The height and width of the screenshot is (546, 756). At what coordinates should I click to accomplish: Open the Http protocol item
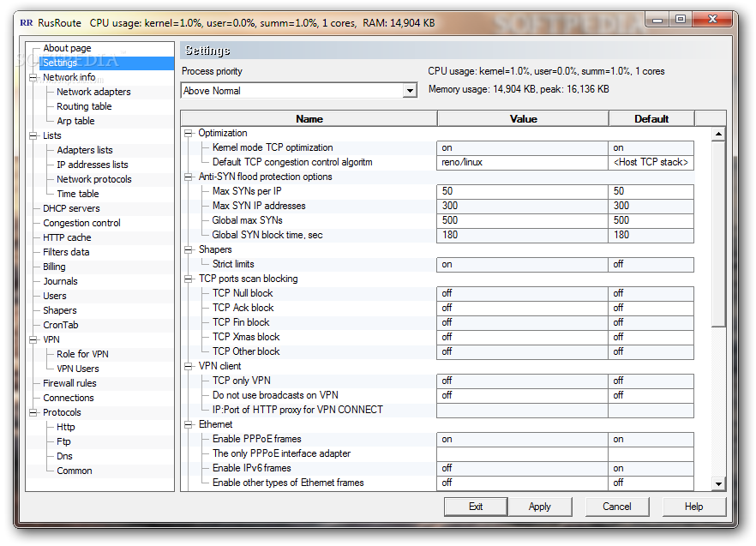(65, 427)
